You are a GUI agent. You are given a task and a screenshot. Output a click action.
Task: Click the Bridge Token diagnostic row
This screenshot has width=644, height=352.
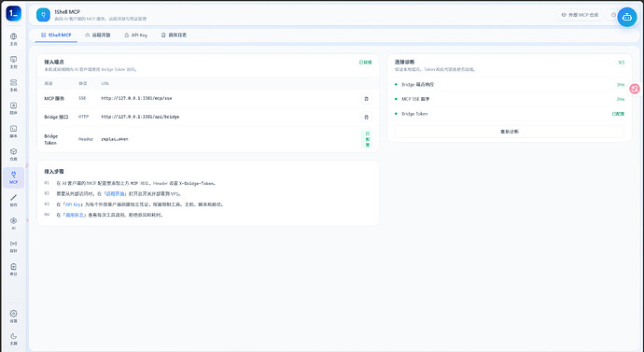(x=510, y=114)
